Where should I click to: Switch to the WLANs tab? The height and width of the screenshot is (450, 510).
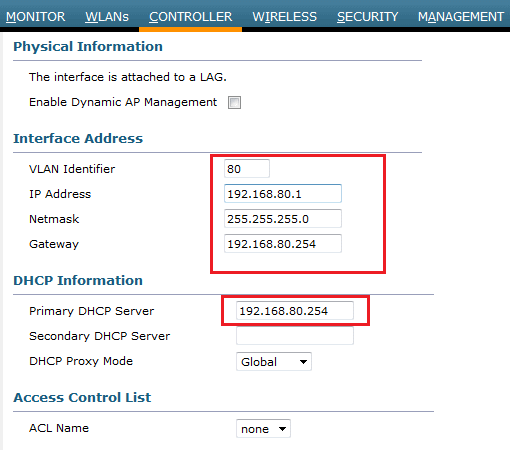point(107,17)
